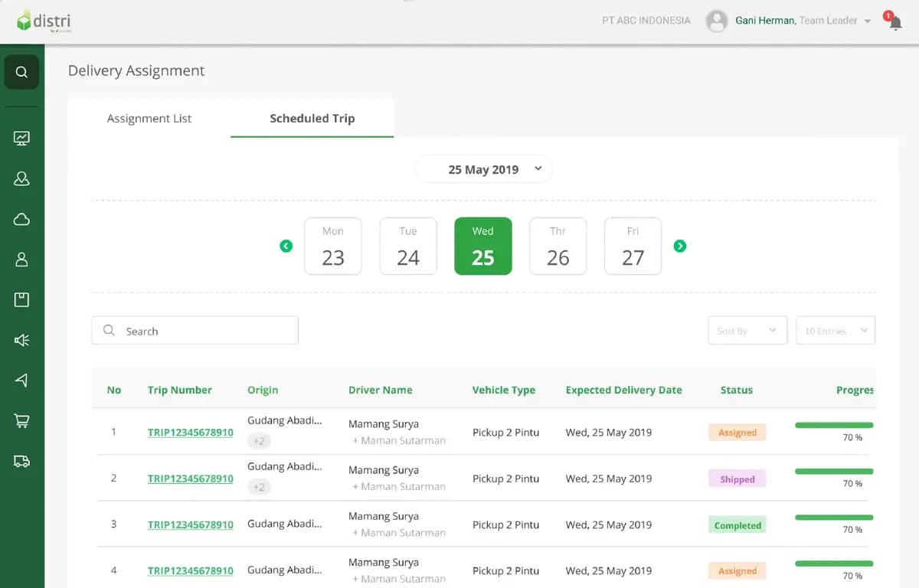
Task: Open the 10 Entries dropdown
Action: (836, 331)
